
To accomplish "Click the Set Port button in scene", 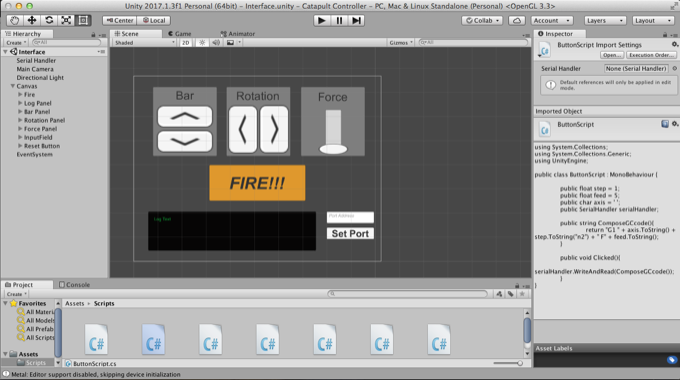I will pos(350,233).
